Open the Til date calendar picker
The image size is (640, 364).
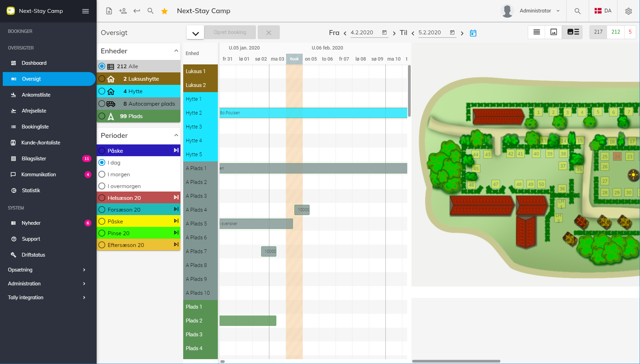pos(452,32)
